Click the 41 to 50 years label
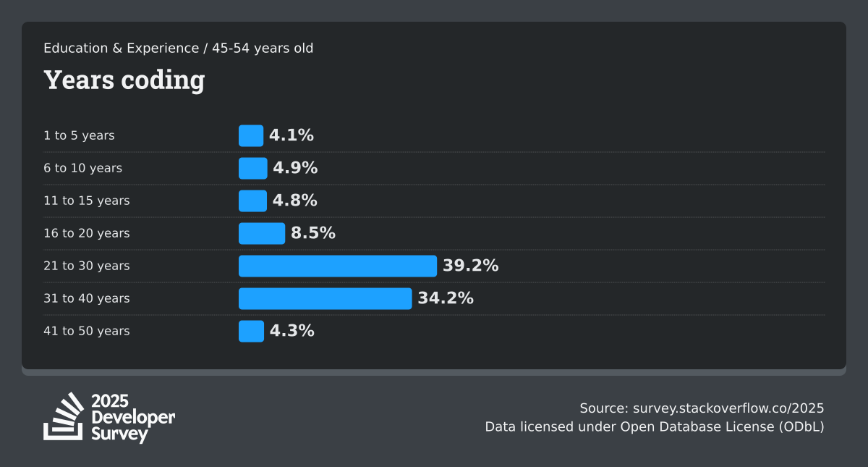868x467 pixels. pyautogui.click(x=87, y=331)
